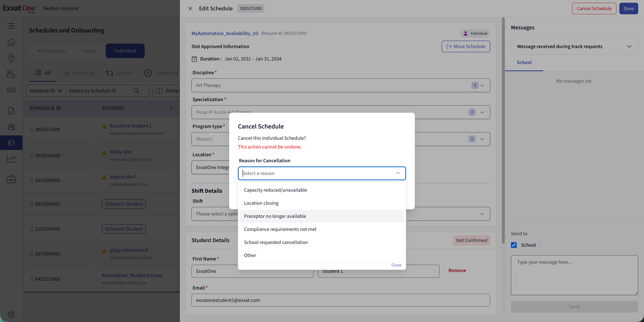This screenshot has height=322, width=644.
Task: Click warning icon beside Micky Riss
Action: [104, 153]
